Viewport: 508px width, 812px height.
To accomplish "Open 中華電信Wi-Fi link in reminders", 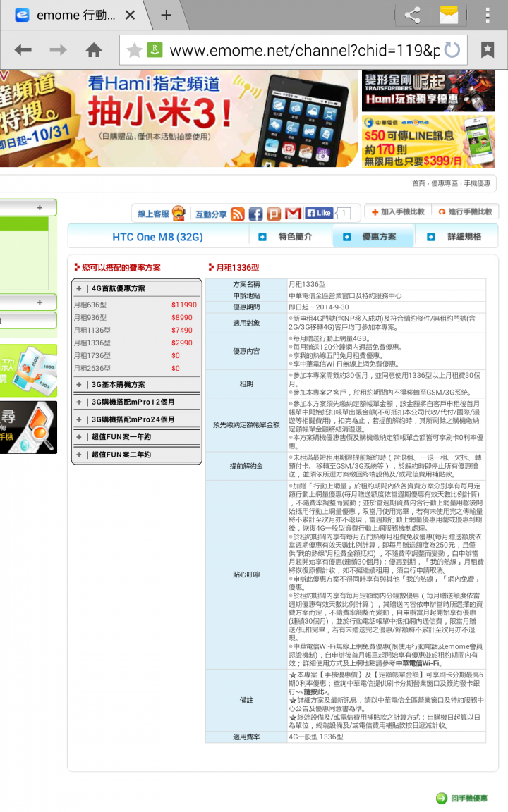I will [x=418, y=663].
